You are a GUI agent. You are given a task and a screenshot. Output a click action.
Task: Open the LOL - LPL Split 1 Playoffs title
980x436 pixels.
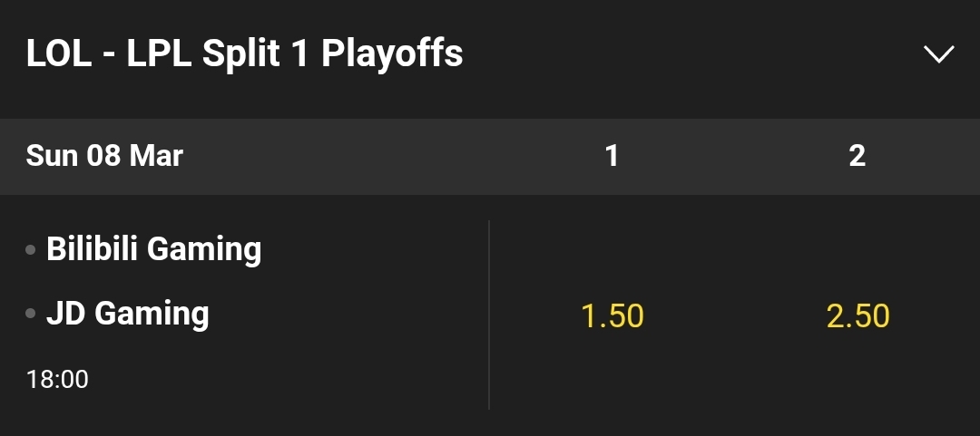point(244,53)
